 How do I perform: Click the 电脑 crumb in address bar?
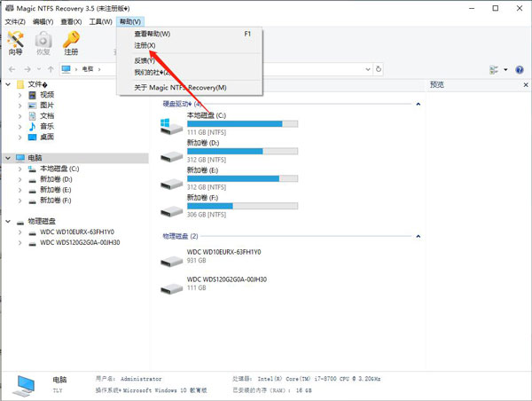coord(88,69)
